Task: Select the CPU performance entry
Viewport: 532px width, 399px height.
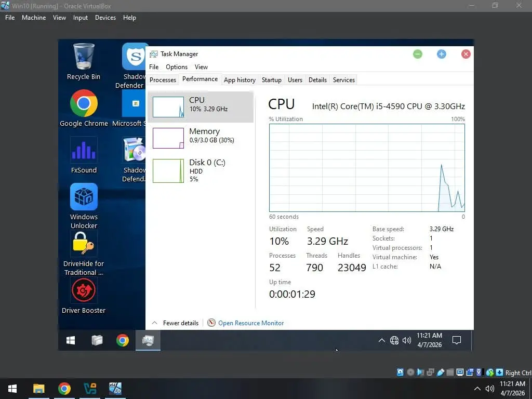Action: pyautogui.click(x=201, y=107)
